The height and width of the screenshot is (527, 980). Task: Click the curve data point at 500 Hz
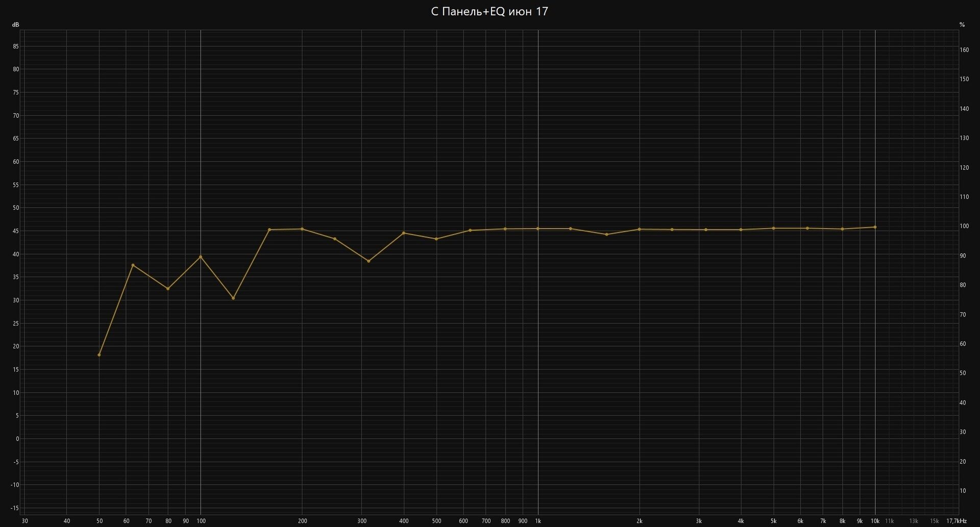436,239
